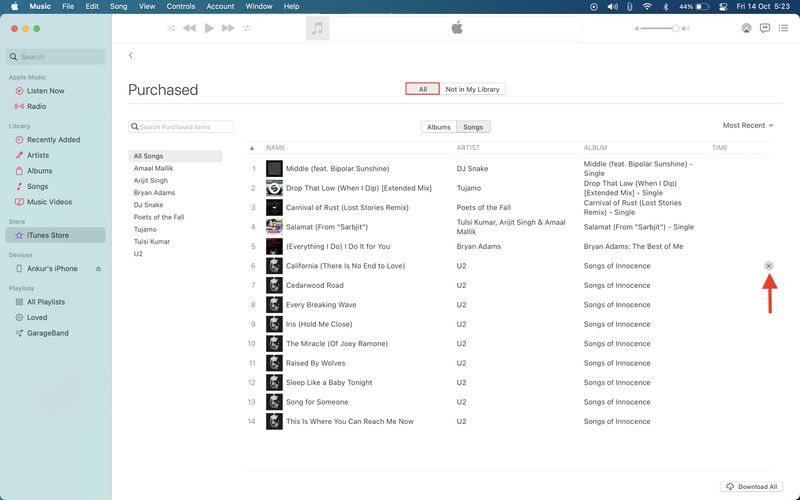800x500 pixels.
Task: Sort by TIME column header
Action: tap(719, 148)
